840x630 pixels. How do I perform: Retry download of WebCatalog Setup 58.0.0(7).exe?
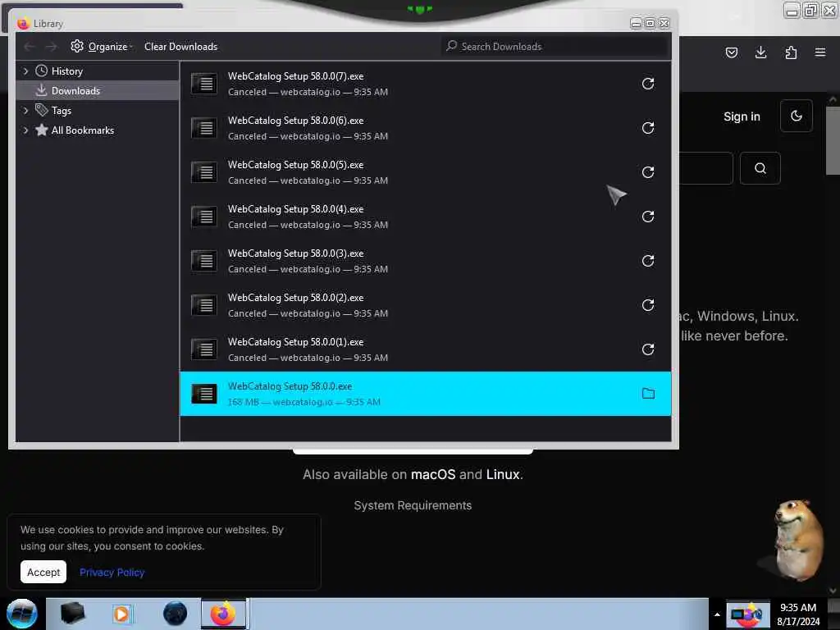[648, 84]
